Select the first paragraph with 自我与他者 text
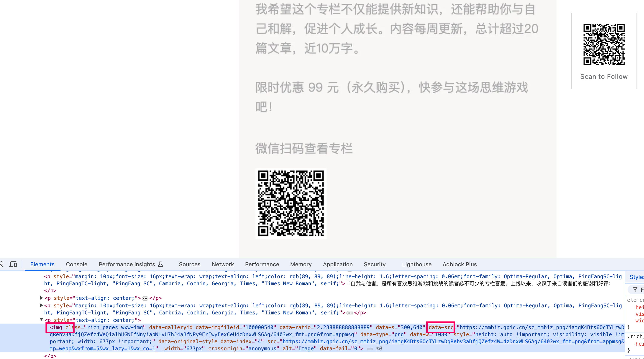 (333, 283)
